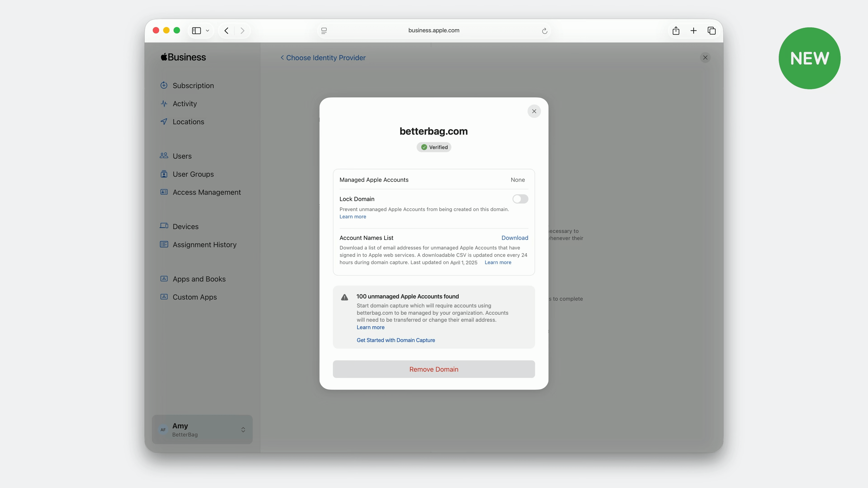Expand the Amy BetterBag account switcher
The image size is (868, 488).
pyautogui.click(x=202, y=429)
